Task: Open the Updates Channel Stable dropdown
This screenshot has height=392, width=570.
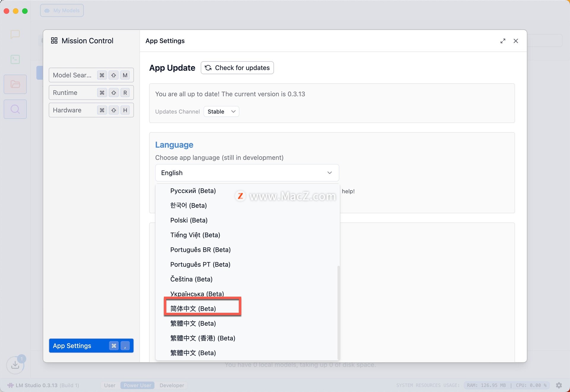Action: tap(221, 112)
